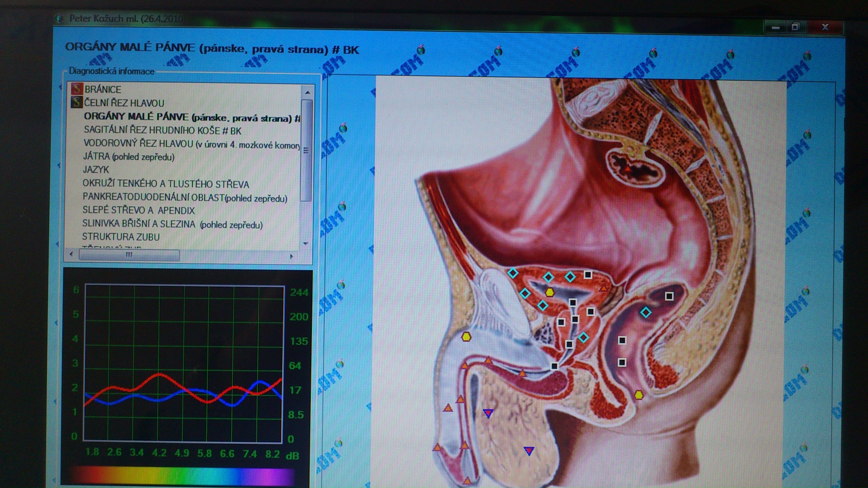Image resolution: width=868 pixels, height=488 pixels.
Task: Minimize the diagnostic window
Action: 776,28
